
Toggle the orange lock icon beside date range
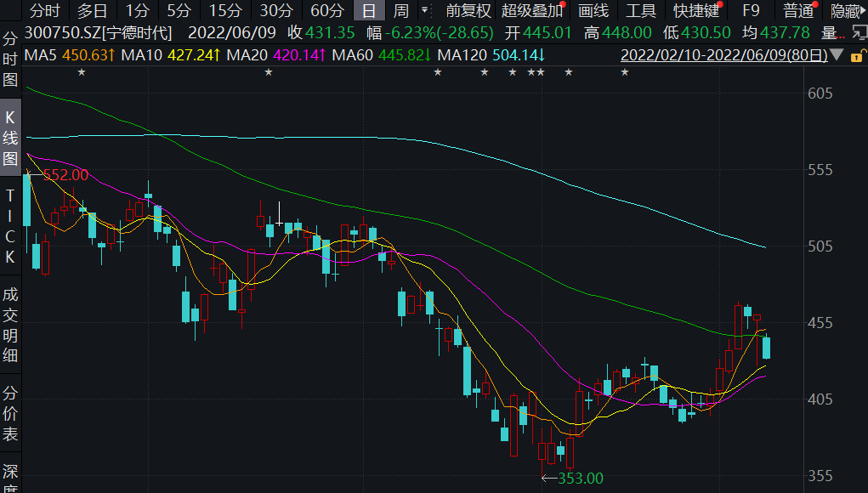pos(857,55)
